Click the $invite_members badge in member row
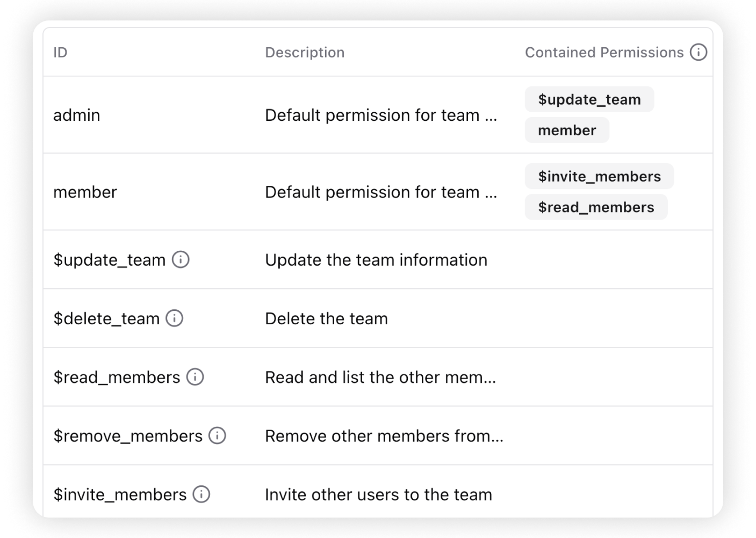Screen dimensions: 756x538 pos(599,176)
